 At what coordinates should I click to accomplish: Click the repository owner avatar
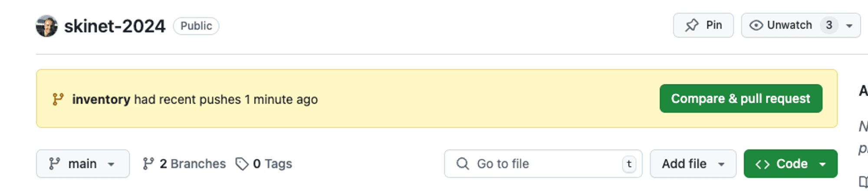tap(47, 26)
